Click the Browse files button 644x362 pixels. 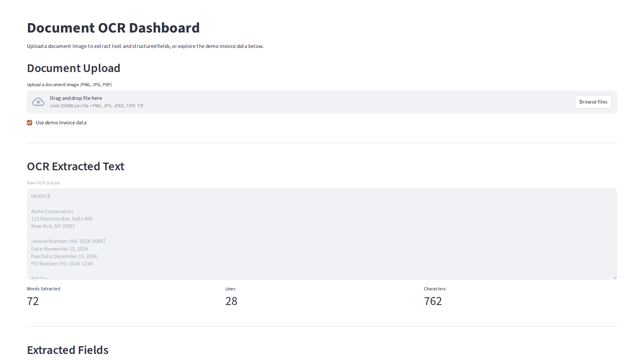pos(593,102)
